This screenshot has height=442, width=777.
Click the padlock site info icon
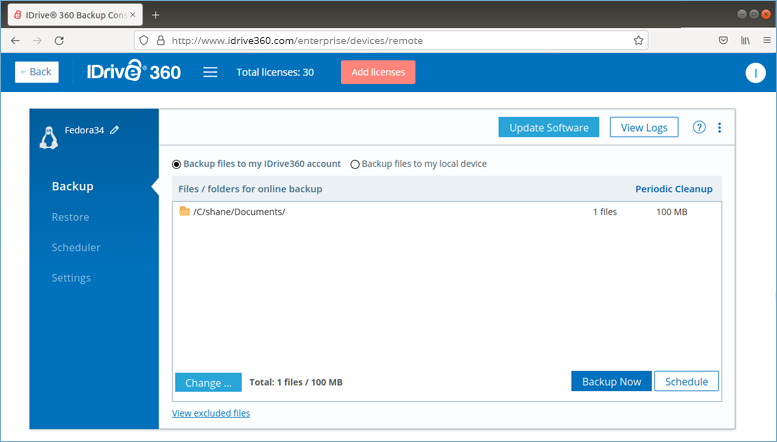click(161, 41)
